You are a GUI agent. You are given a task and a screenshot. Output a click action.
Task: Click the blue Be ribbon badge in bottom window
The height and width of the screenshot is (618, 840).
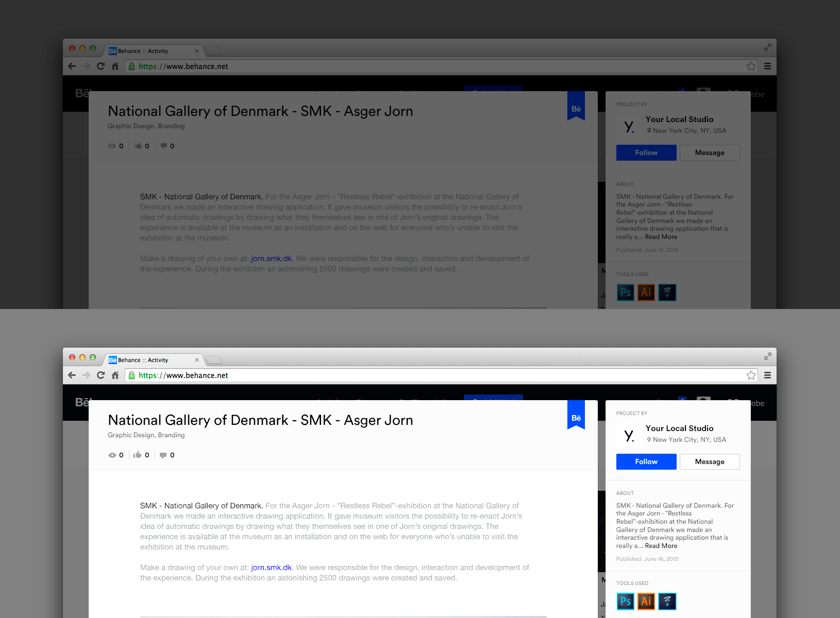coord(576,415)
